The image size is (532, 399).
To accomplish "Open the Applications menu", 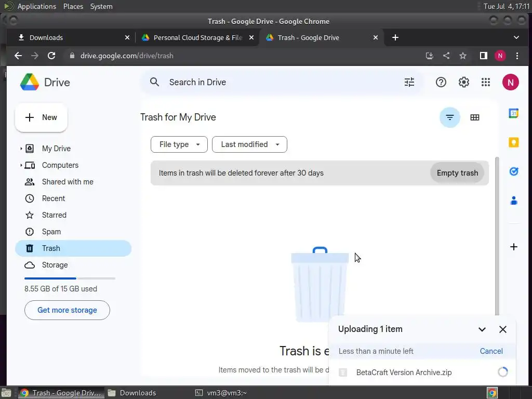I will [x=37, y=6].
